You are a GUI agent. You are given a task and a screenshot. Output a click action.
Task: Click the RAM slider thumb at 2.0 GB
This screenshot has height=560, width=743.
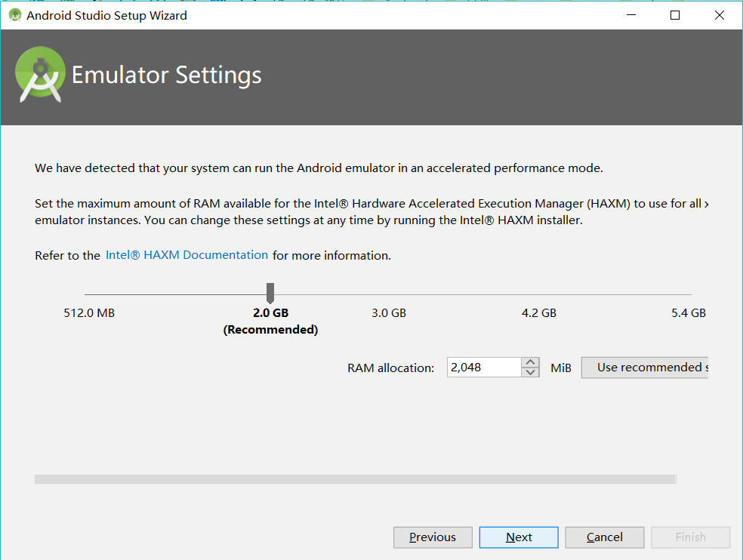(x=270, y=293)
